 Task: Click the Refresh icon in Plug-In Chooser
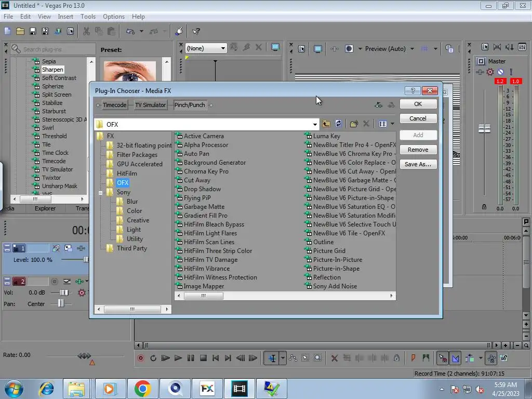(338, 124)
